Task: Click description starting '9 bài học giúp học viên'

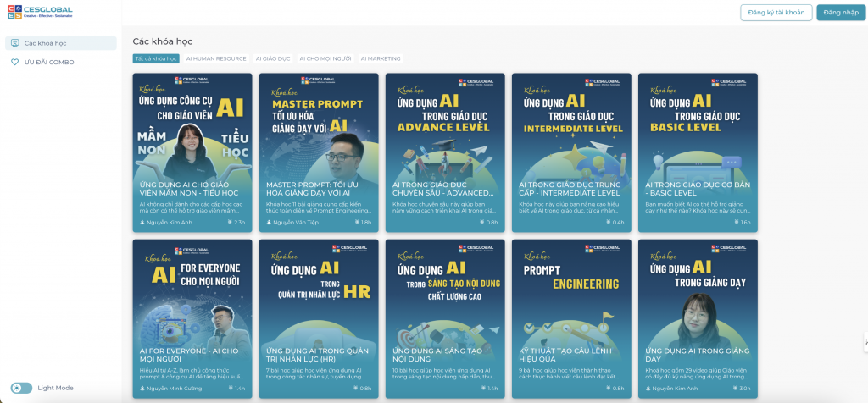Action: (x=570, y=373)
